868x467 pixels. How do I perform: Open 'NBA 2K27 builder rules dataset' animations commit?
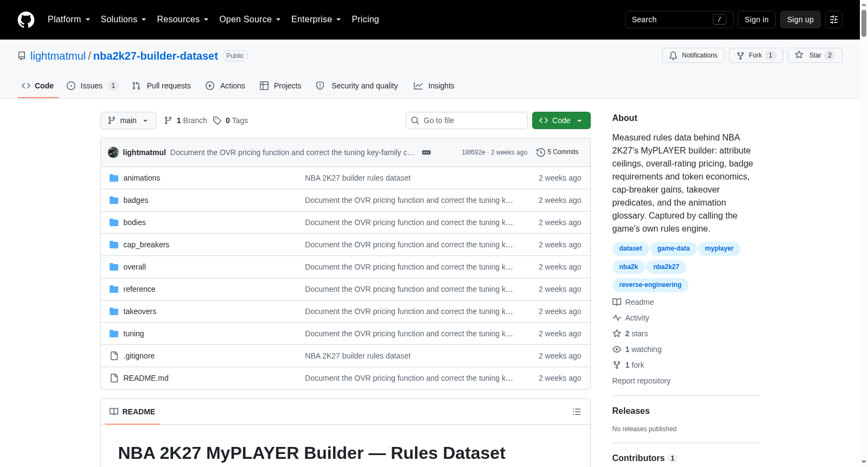[x=358, y=178]
